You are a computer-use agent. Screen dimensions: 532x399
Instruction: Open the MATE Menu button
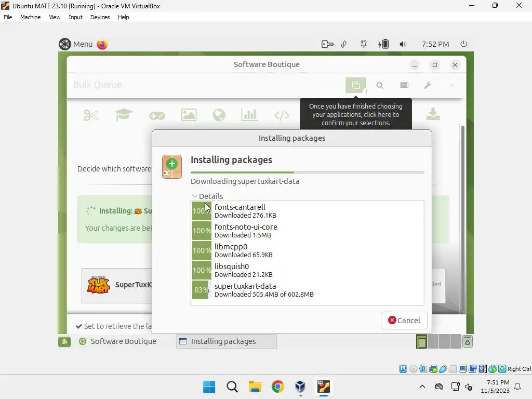(x=76, y=44)
